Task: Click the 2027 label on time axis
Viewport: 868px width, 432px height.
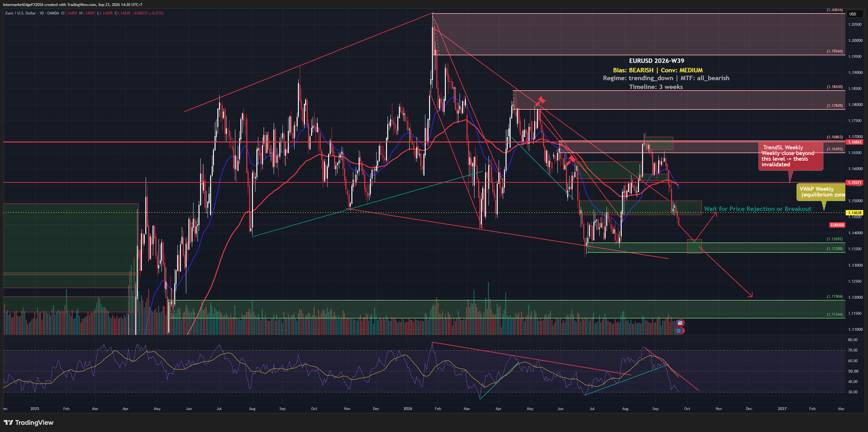Action: click(782, 408)
